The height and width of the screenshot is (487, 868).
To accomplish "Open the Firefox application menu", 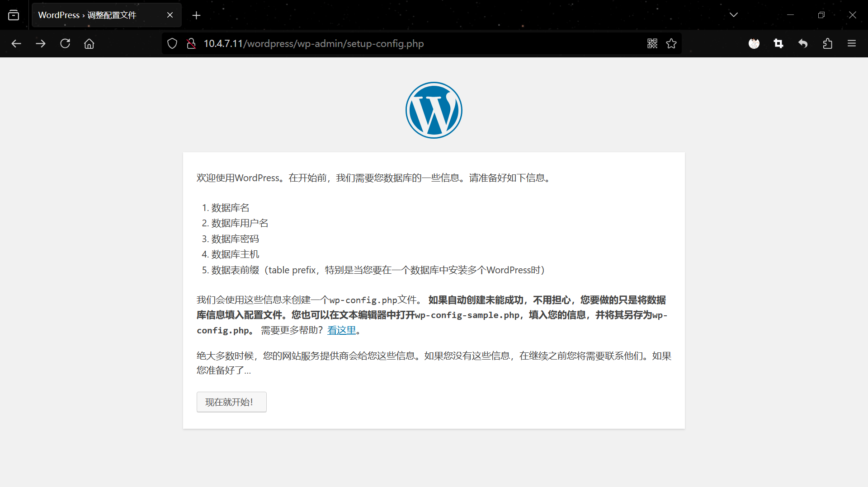I will click(852, 43).
